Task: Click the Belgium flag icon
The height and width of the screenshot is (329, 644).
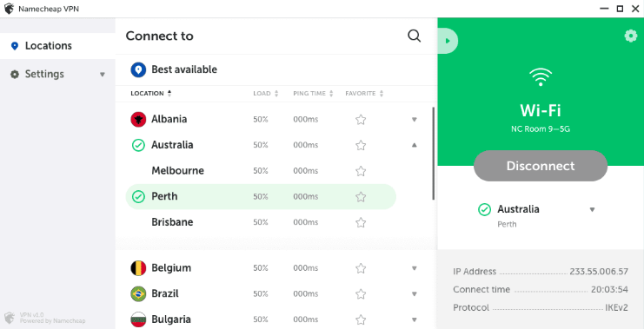Action: tap(138, 268)
